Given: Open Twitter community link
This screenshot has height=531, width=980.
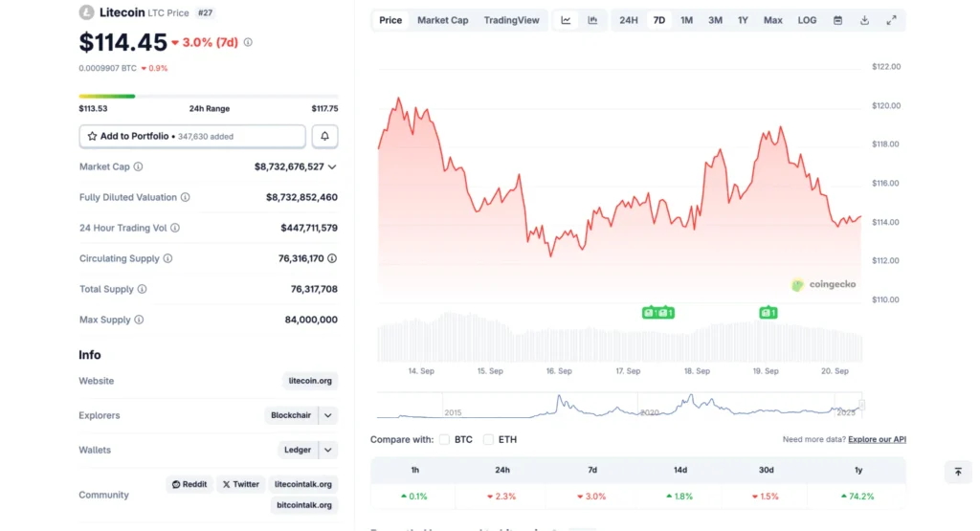Looking at the screenshot, I should click(240, 484).
